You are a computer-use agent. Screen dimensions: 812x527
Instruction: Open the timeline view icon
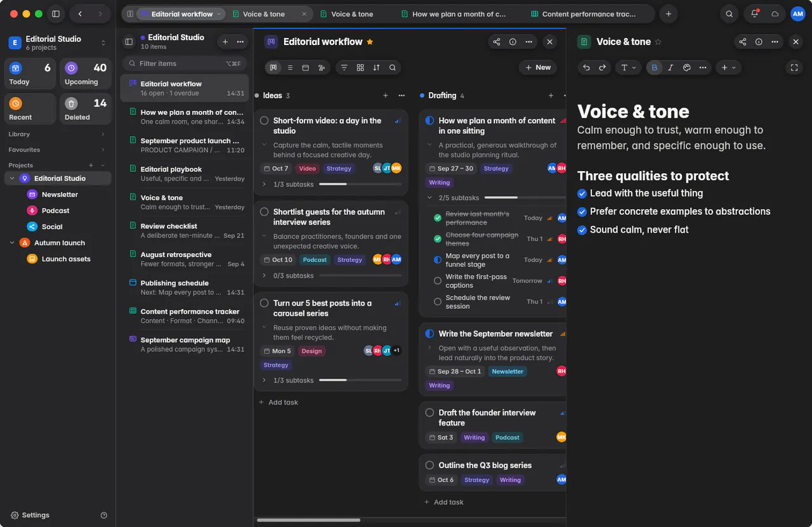coord(322,67)
